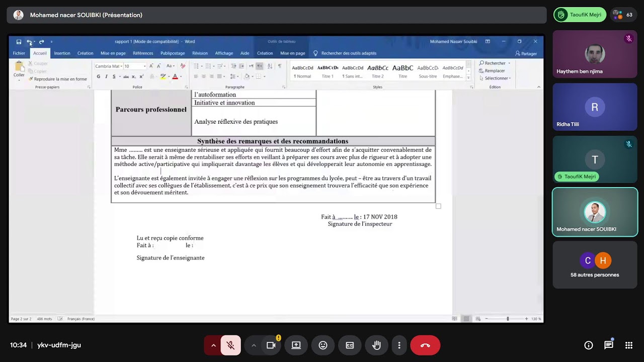Decrease font size with the small A icon
Screen dimensions: 644x362
point(158,66)
